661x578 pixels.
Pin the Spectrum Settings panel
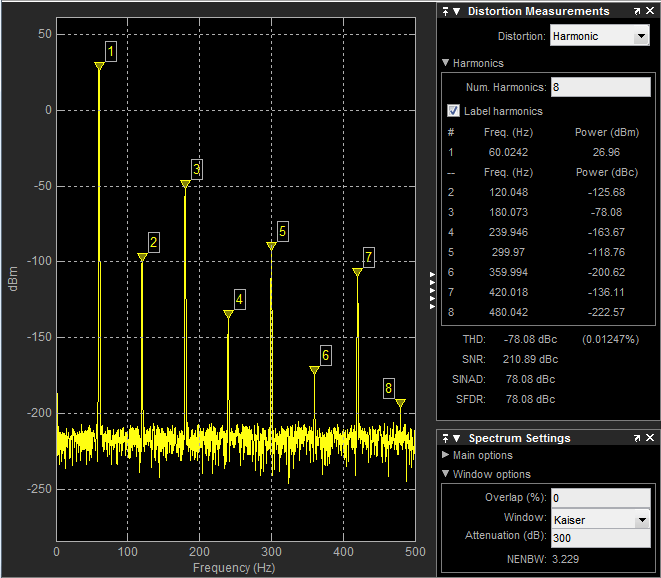tap(445, 438)
